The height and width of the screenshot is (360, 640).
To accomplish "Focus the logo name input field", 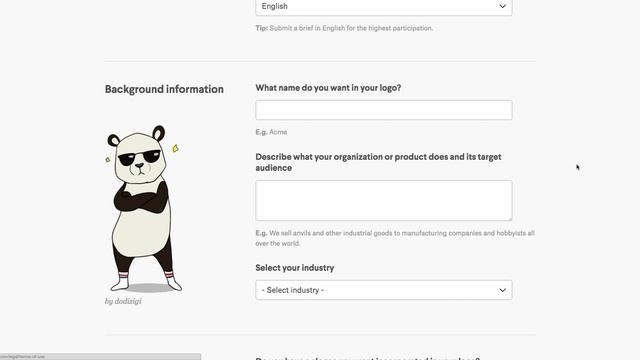I will (384, 110).
